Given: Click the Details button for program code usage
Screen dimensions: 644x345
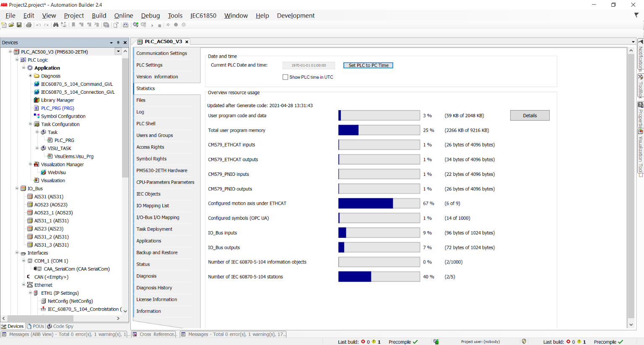Looking at the screenshot, I should [530, 115].
